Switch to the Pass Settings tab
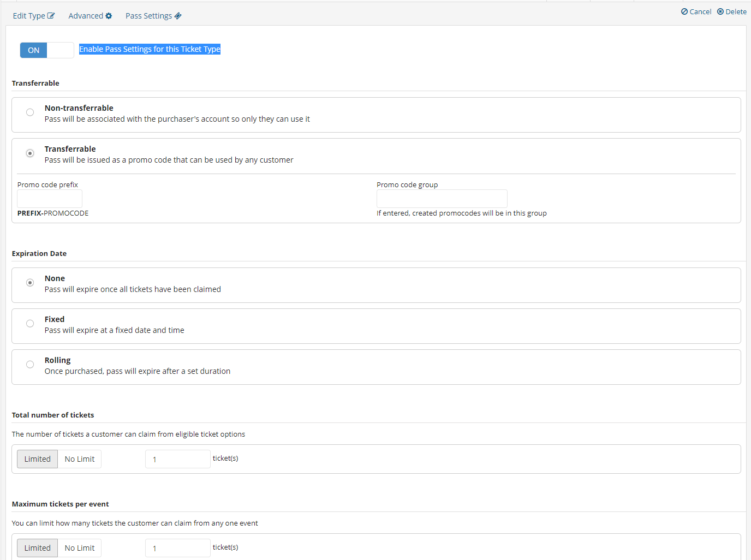 pos(153,16)
